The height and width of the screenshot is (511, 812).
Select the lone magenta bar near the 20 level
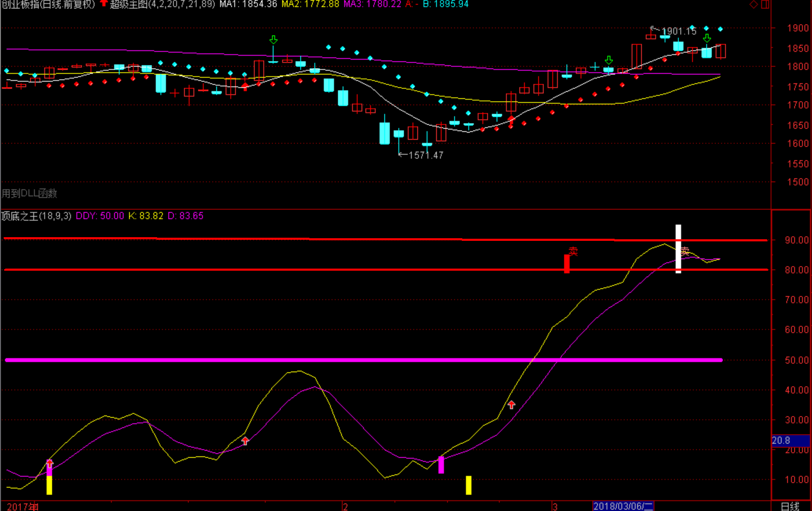point(441,464)
